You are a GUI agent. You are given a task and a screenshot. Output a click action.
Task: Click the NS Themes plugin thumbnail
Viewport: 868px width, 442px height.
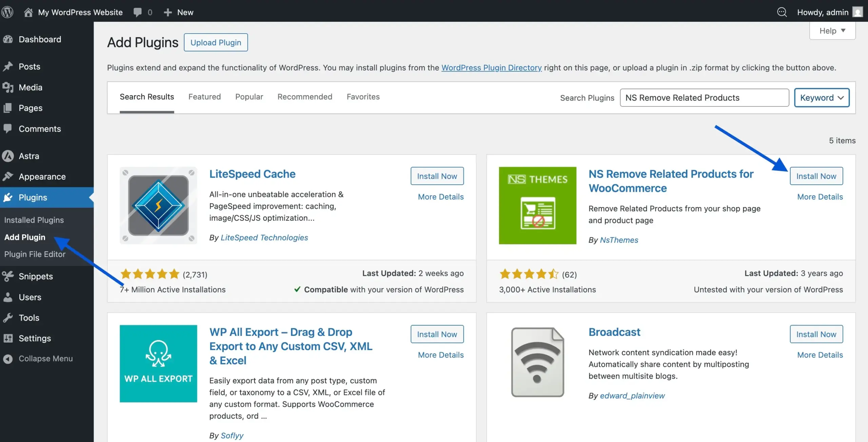tap(537, 205)
